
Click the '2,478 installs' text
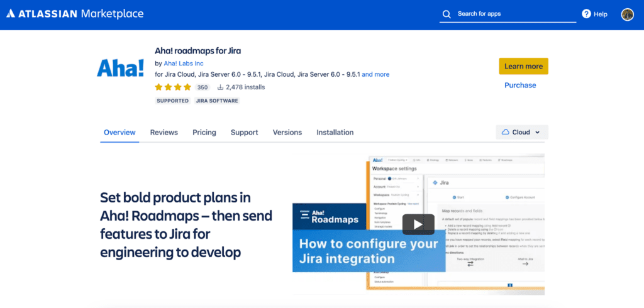(x=245, y=87)
